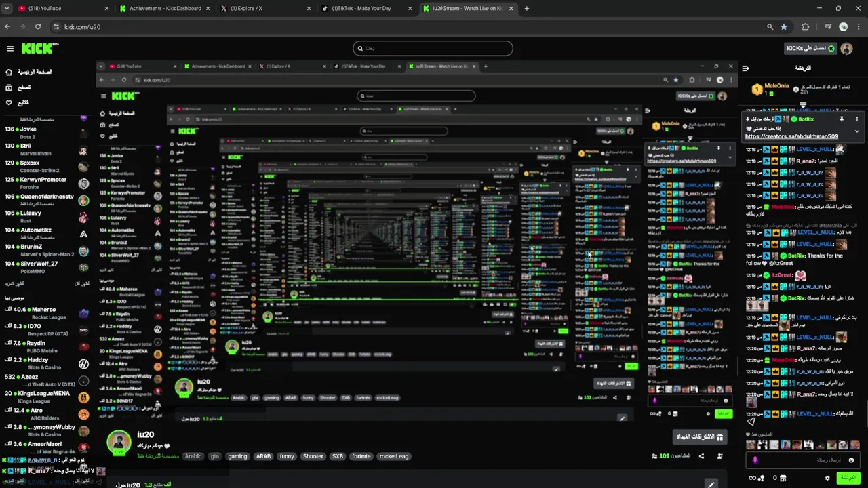
Task: Click the purple microphone icon in chat input
Action: click(x=755, y=460)
